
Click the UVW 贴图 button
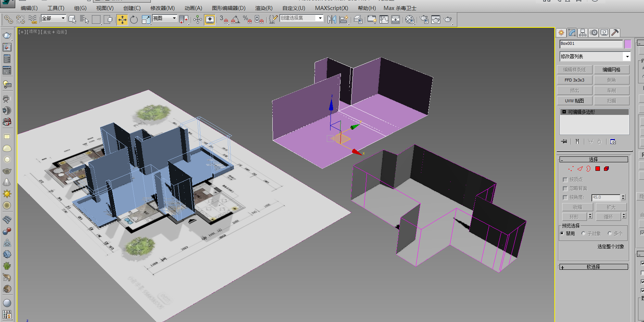click(574, 101)
